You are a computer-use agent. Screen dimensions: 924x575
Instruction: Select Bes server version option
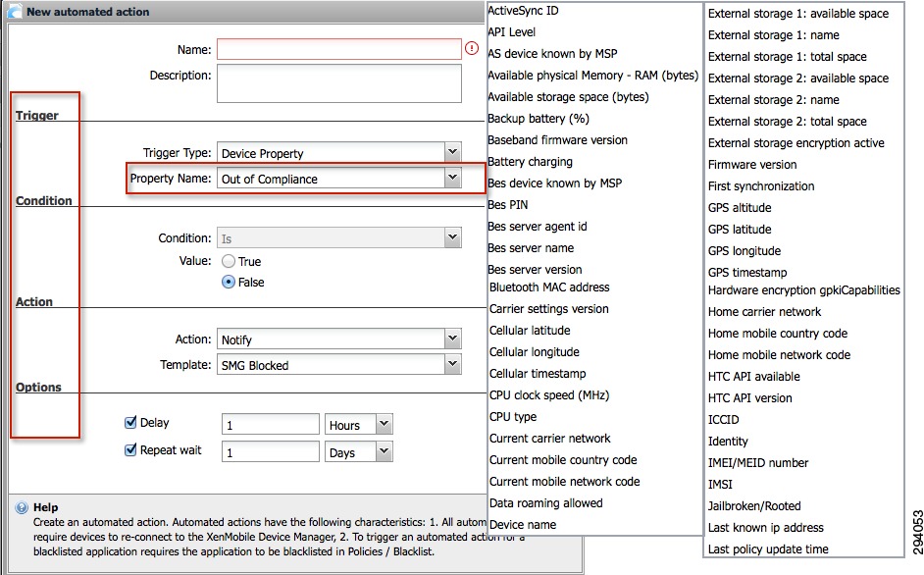[x=535, y=270]
